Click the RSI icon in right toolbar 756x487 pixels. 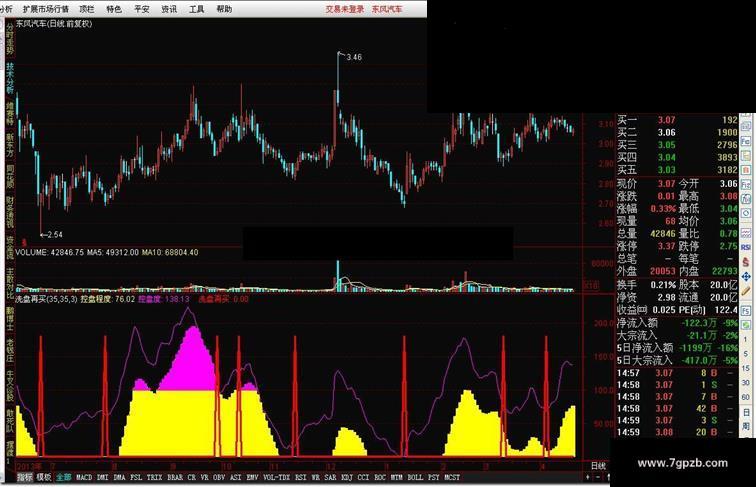click(745, 247)
